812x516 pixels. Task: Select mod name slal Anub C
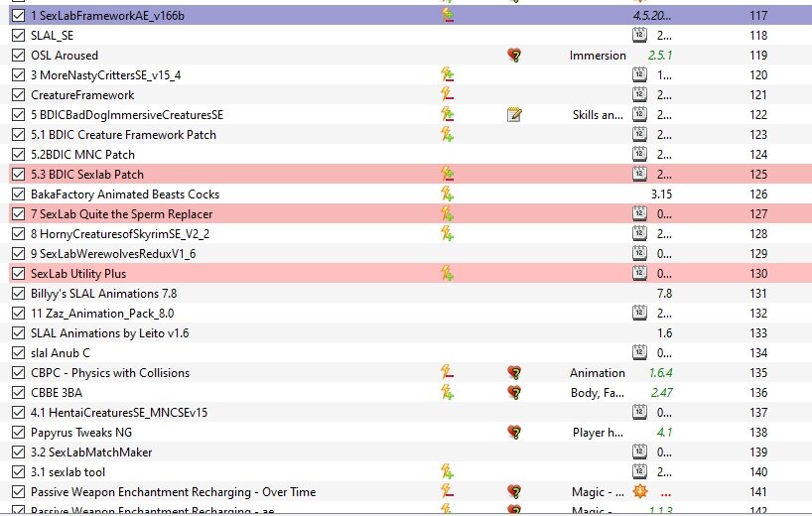[61, 353]
